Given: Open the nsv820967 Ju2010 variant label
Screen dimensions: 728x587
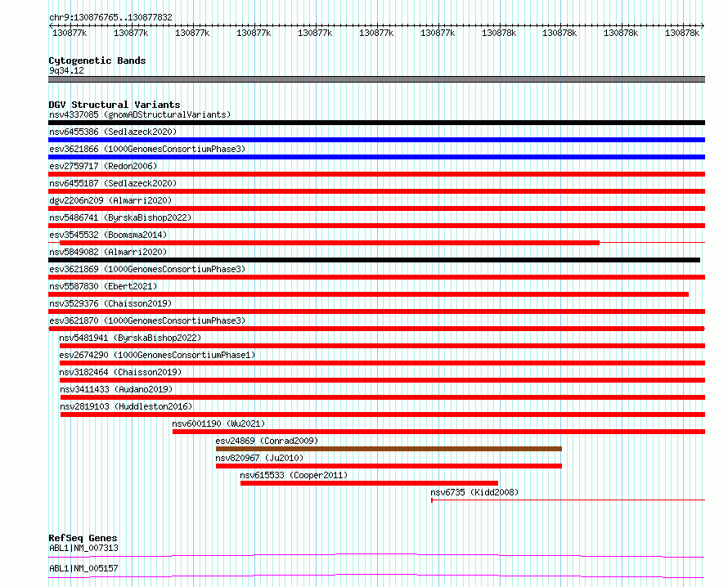Looking at the screenshot, I should 259,458.
